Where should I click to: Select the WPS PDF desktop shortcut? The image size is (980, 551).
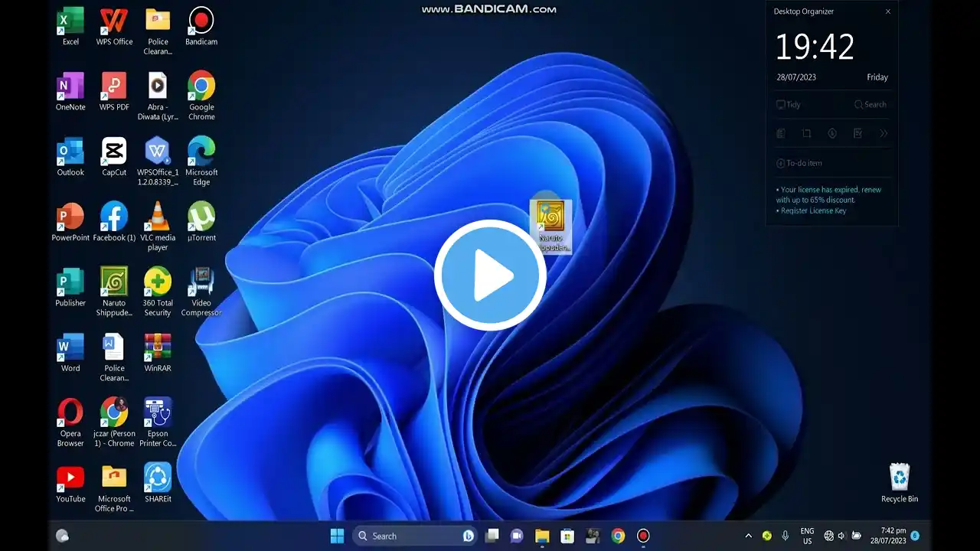(x=114, y=92)
